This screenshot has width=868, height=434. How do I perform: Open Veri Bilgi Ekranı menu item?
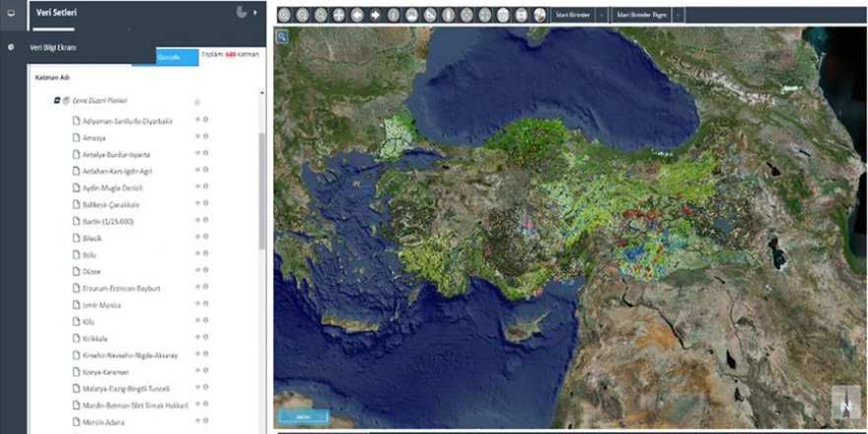[x=53, y=46]
